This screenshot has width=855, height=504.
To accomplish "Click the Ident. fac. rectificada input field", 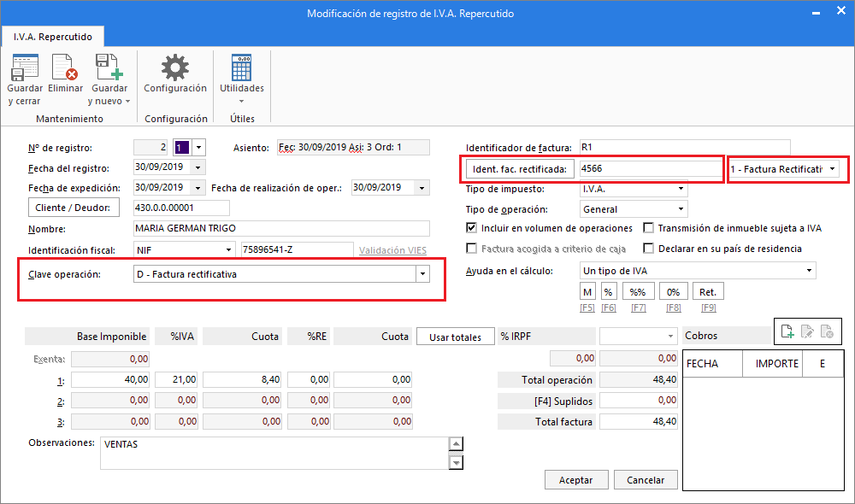I will pos(650,169).
